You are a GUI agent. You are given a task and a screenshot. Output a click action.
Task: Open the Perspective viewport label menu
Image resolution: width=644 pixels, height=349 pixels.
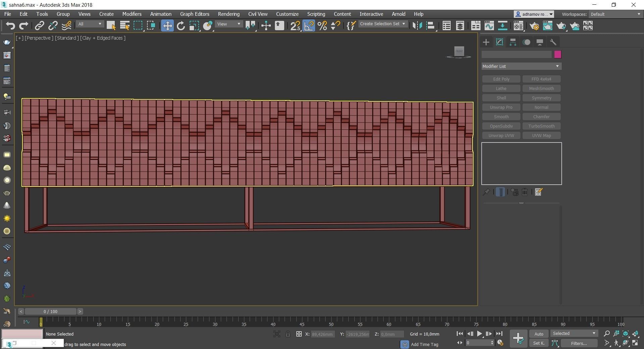[39, 38]
